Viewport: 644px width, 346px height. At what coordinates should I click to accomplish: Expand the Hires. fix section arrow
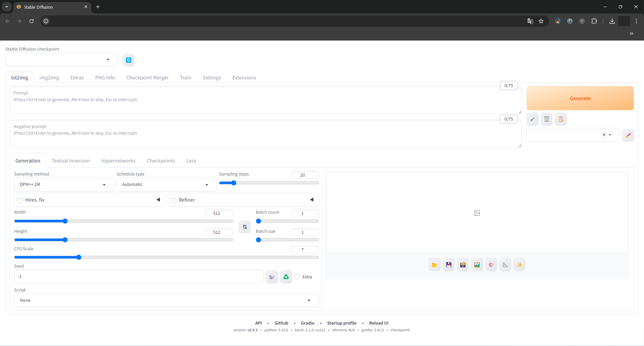[158, 200]
